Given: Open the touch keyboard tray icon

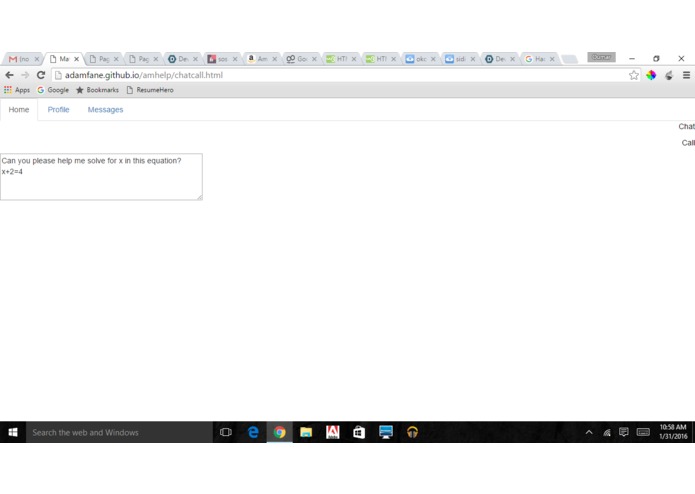Looking at the screenshot, I should pyautogui.click(x=643, y=432).
